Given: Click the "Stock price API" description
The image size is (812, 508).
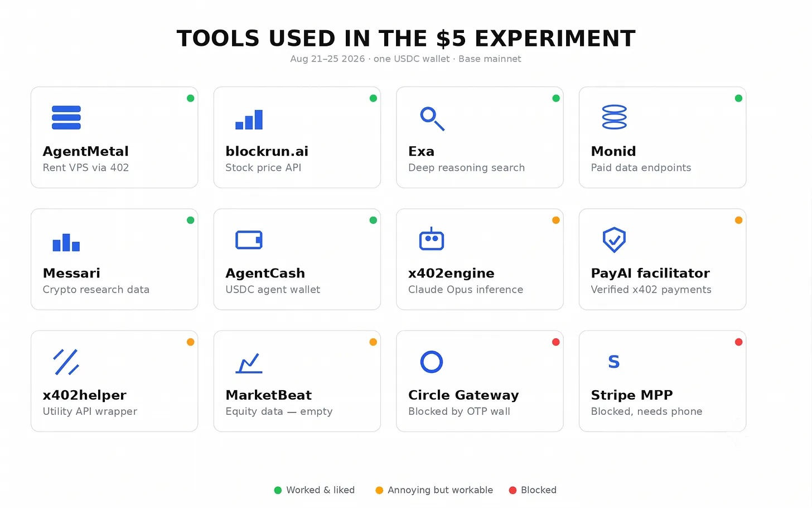Looking at the screenshot, I should click(x=264, y=167).
